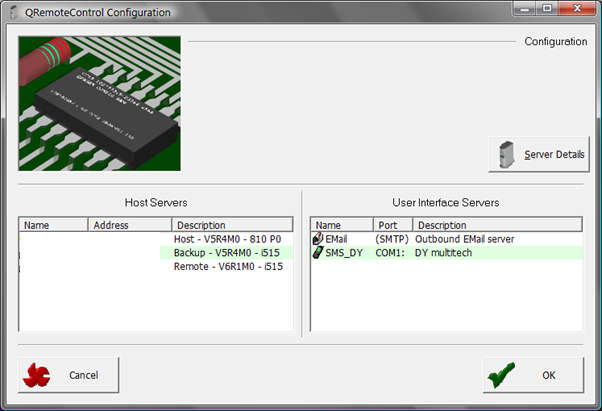Select the EMail server pen icon
Viewport: 602px width, 411px height.
click(x=319, y=239)
